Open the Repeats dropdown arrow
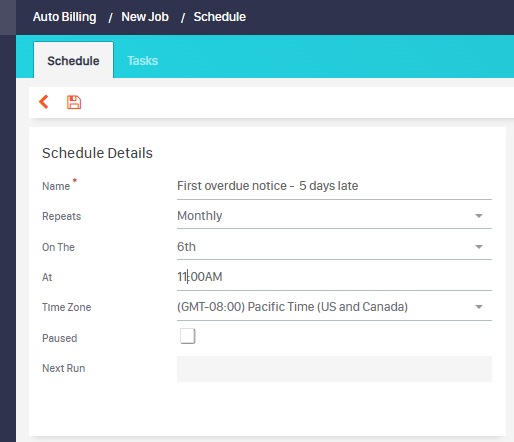This screenshot has height=442, width=514. 479,216
